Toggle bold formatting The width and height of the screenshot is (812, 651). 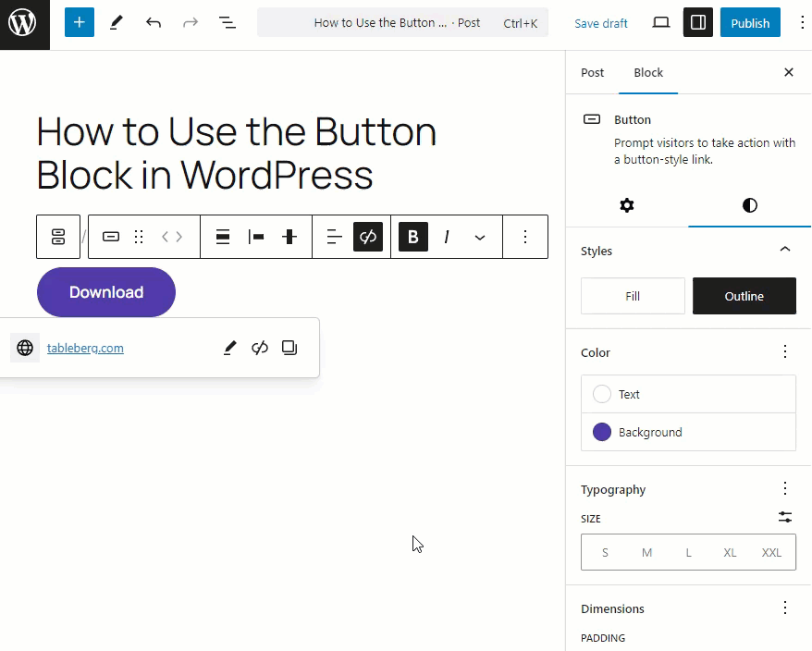[413, 237]
